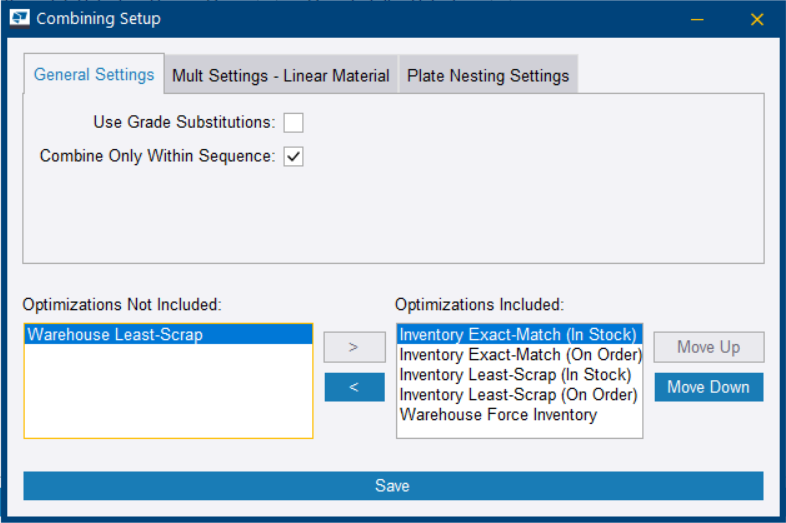Screen dimensions: 786x523
Task: Switch to the General Settings tab
Action: [x=94, y=75]
